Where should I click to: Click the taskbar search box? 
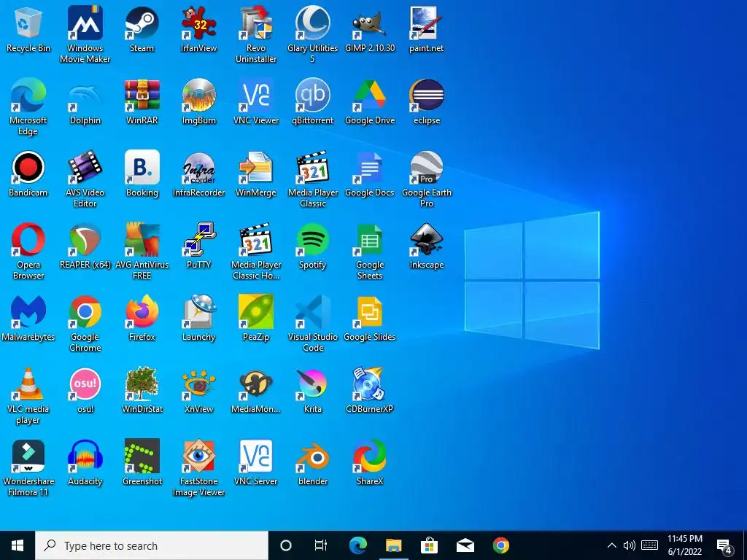point(152,545)
